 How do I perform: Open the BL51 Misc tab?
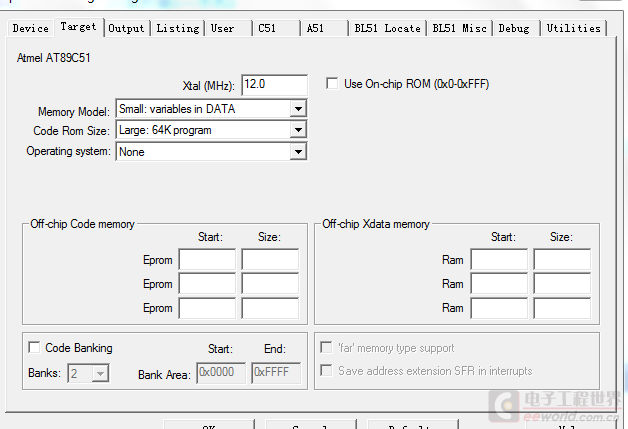459,28
